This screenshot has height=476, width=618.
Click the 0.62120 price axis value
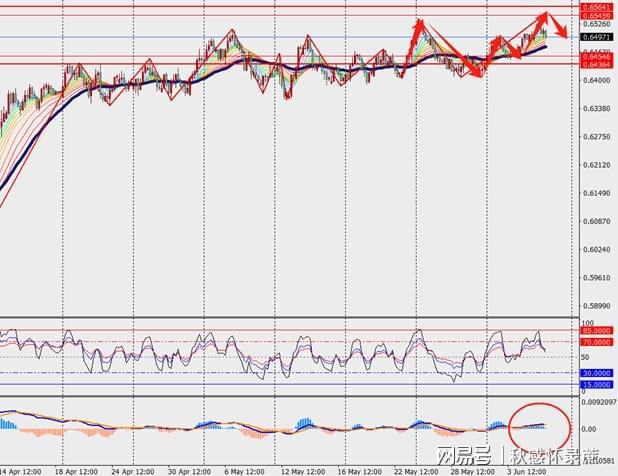tap(596, 165)
